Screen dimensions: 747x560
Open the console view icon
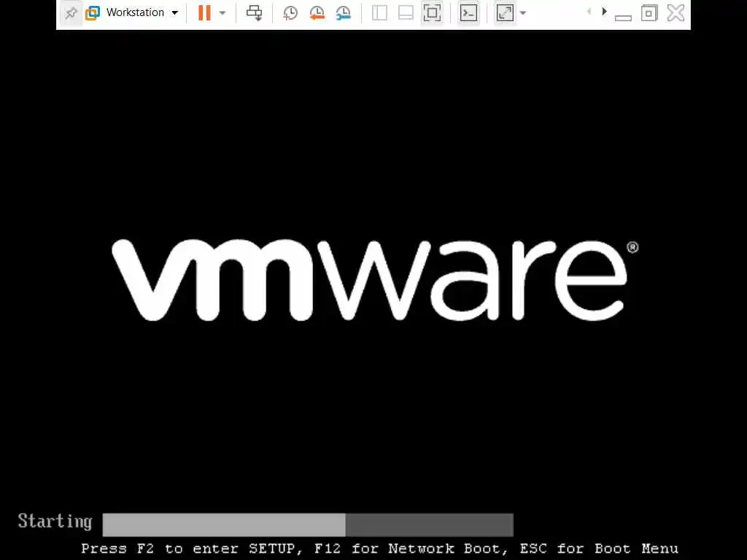click(468, 13)
